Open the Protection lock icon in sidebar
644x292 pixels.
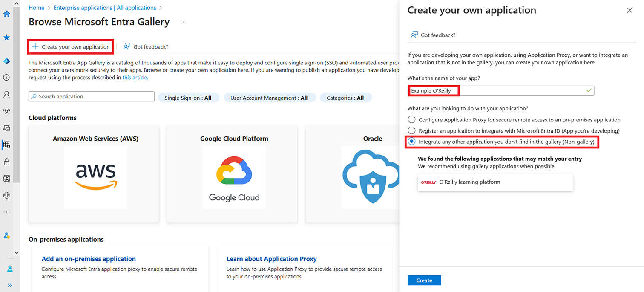[7, 162]
